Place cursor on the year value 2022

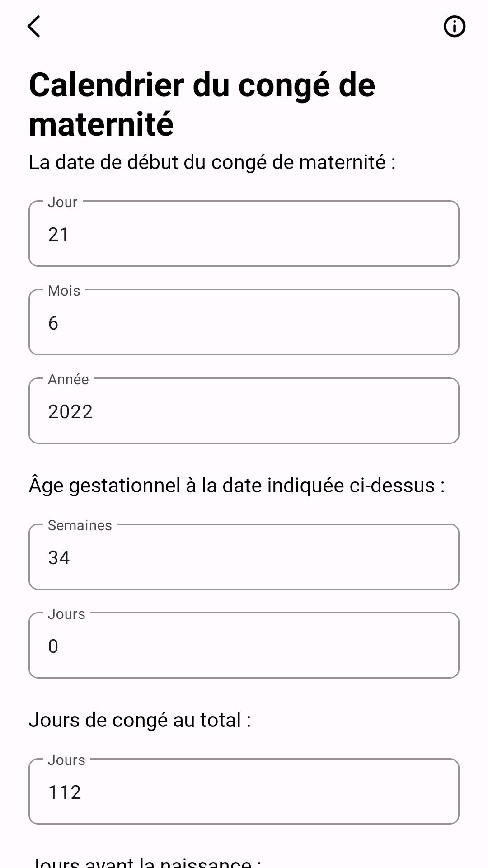coord(70,412)
